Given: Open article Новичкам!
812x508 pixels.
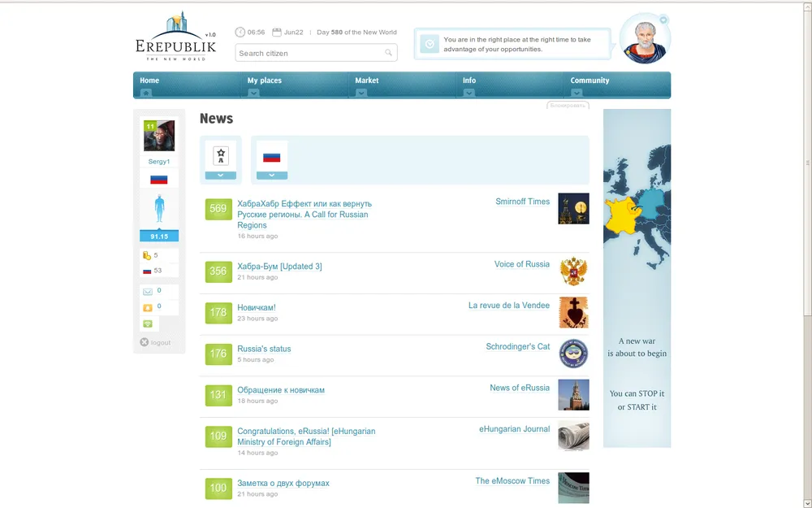Looking at the screenshot, I should (257, 308).
